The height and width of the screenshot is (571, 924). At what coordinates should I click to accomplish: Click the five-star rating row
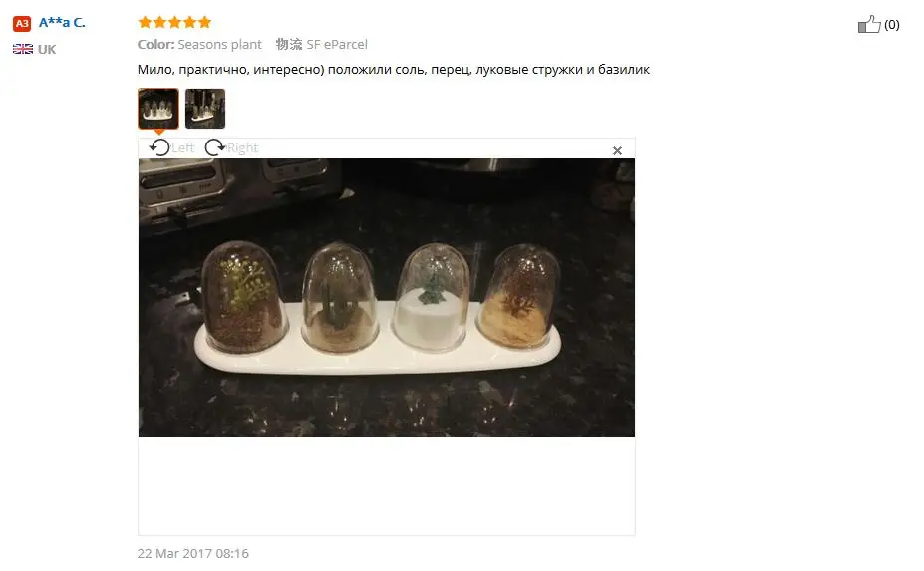pos(174,22)
